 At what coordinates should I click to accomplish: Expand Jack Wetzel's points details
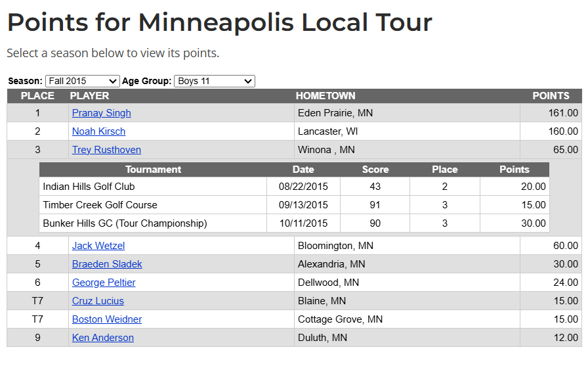pos(98,246)
